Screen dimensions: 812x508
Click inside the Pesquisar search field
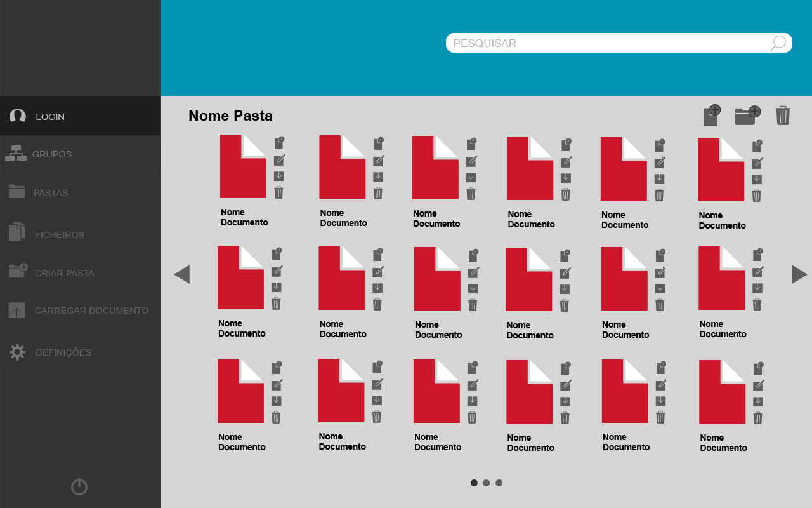[603, 43]
